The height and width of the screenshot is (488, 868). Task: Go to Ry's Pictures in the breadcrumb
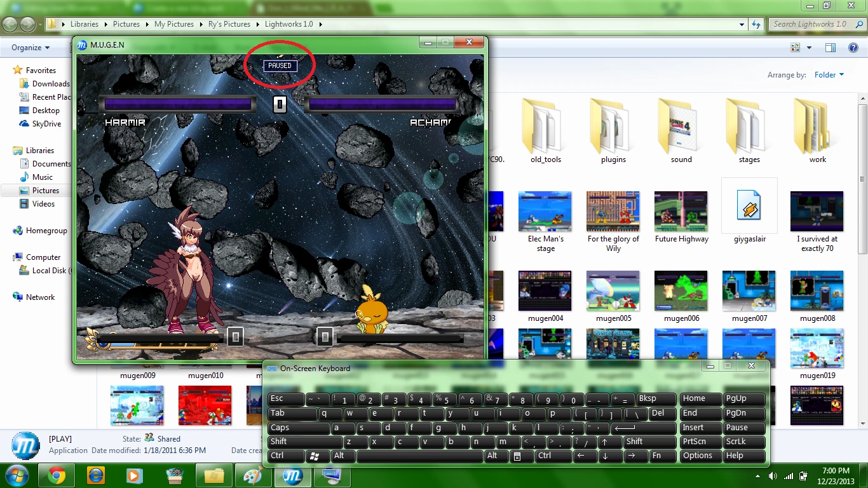[229, 24]
